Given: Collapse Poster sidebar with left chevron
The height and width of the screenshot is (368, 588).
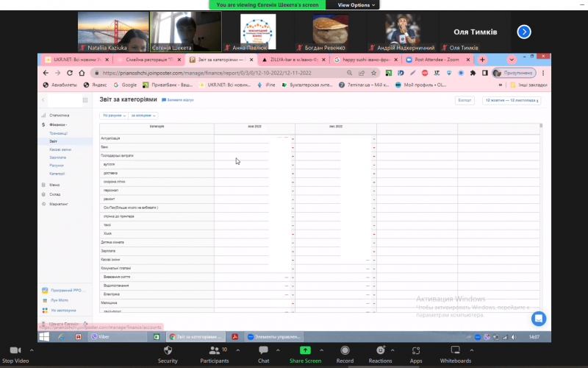Looking at the screenshot, I should (43, 100).
